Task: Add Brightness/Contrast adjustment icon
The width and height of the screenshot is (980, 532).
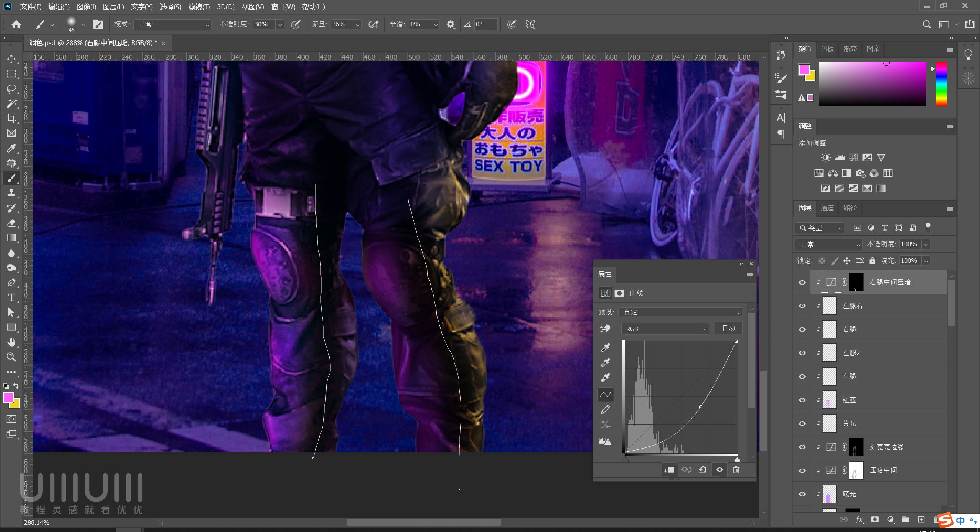Action: point(826,158)
